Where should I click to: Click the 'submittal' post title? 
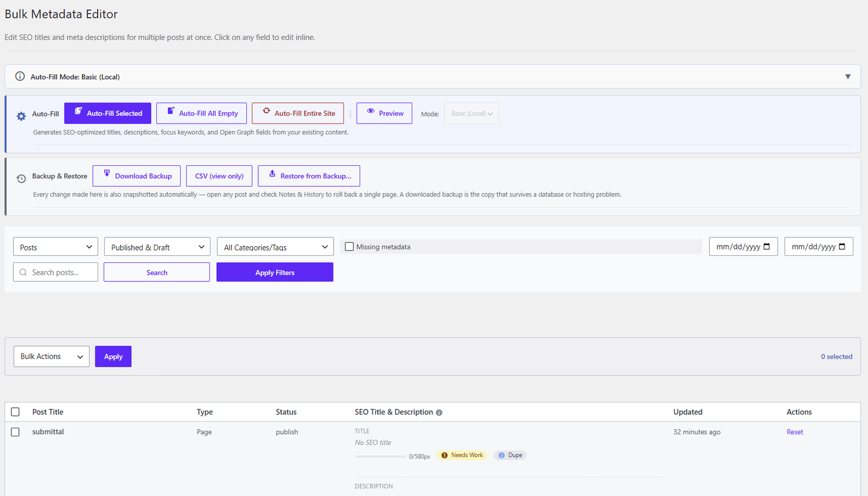pos(48,432)
